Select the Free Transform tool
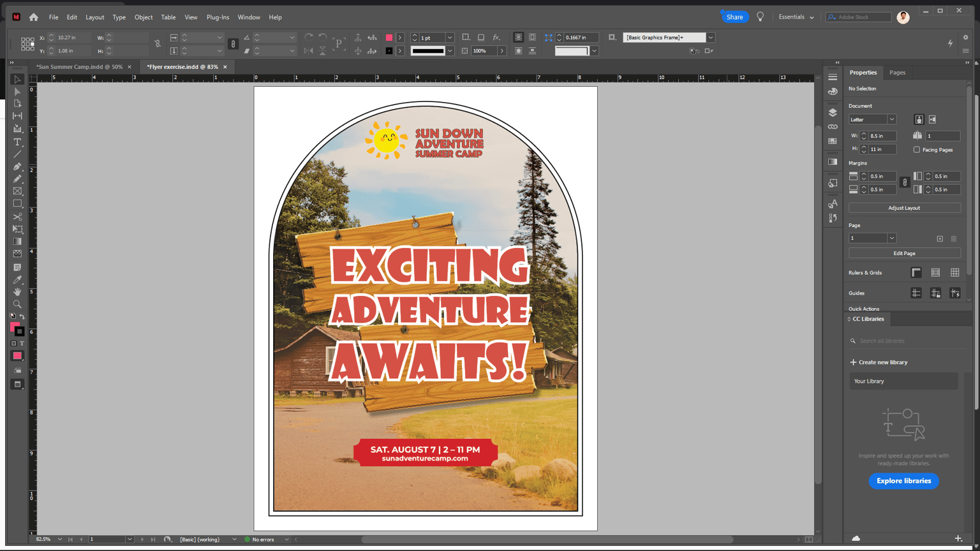The height and width of the screenshot is (551, 980). coord(17,229)
